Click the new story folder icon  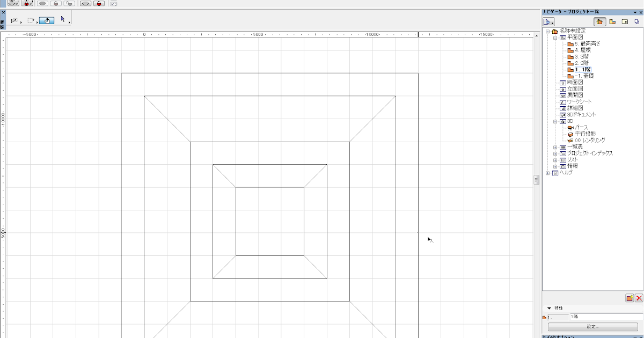[630, 298]
